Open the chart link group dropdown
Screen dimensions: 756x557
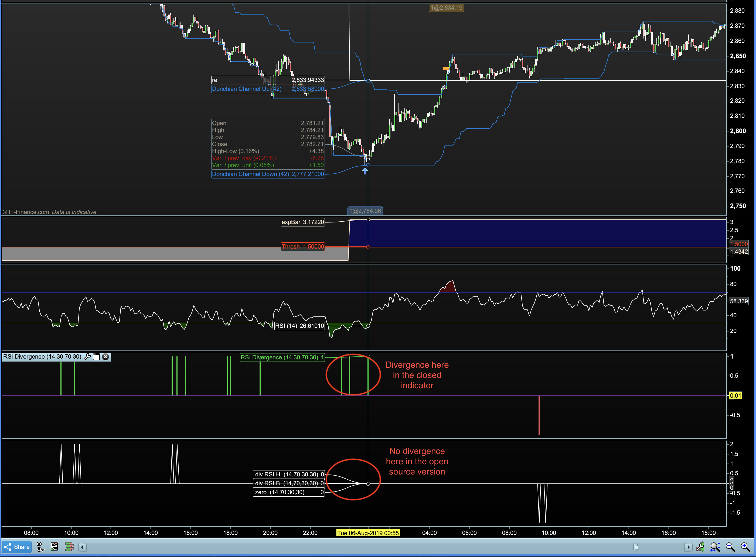click(40, 546)
